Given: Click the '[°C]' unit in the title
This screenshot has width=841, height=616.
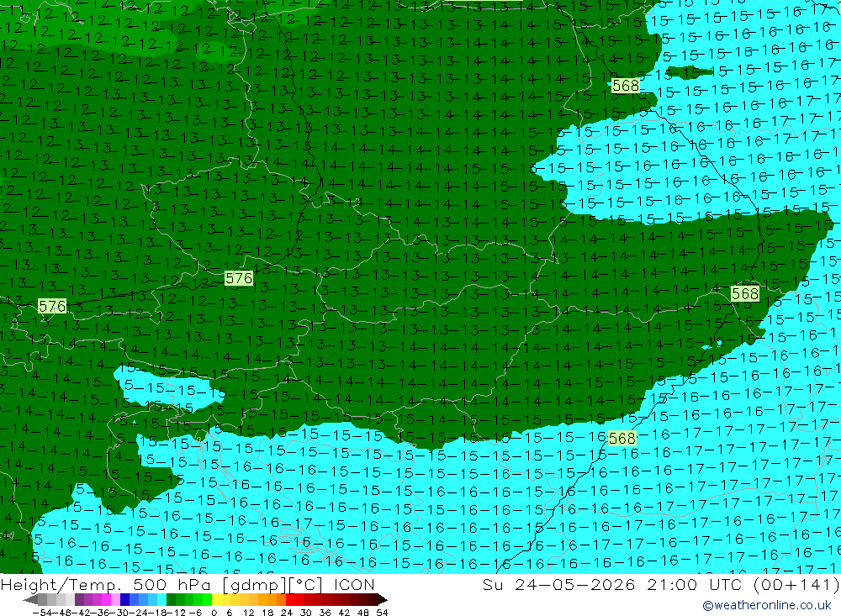Looking at the screenshot, I should (306, 585).
